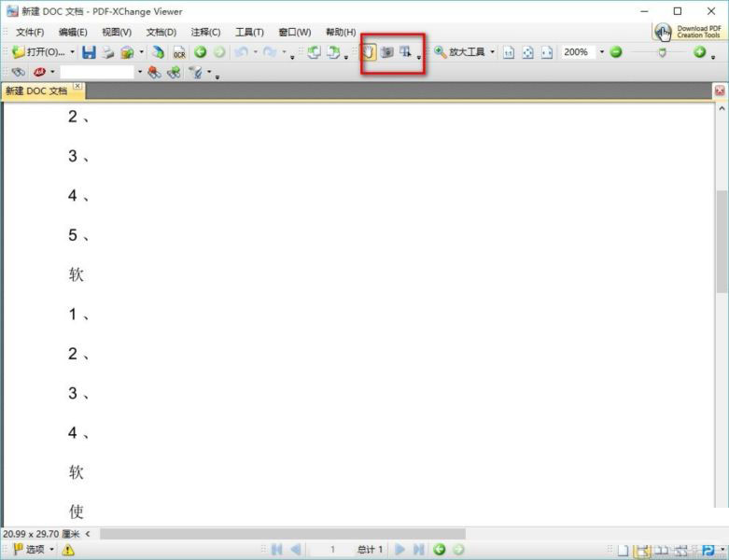Run OCR on the document
The image size is (729, 560).
click(x=179, y=52)
